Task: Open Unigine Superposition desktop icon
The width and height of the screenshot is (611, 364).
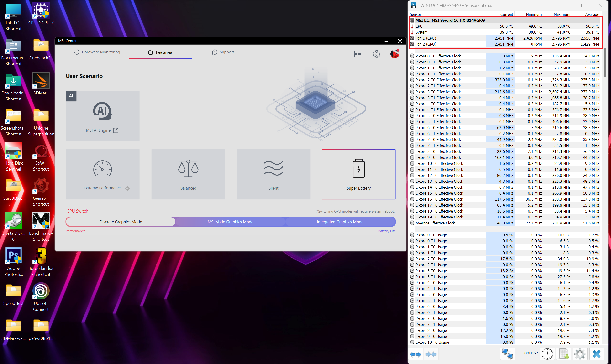Action: click(41, 122)
